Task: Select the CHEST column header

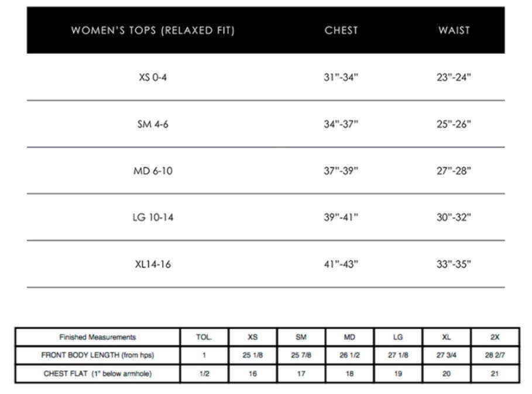Action: 341,31
